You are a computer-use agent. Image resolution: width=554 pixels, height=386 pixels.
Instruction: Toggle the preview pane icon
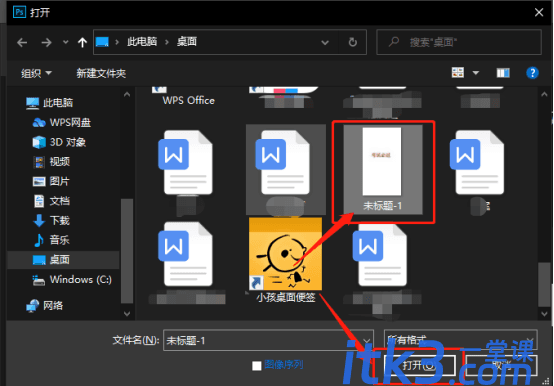(x=503, y=73)
